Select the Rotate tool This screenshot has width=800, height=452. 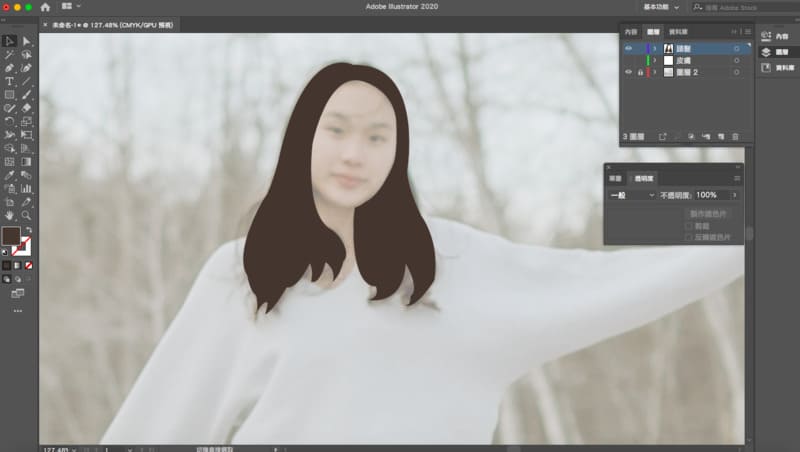9,121
